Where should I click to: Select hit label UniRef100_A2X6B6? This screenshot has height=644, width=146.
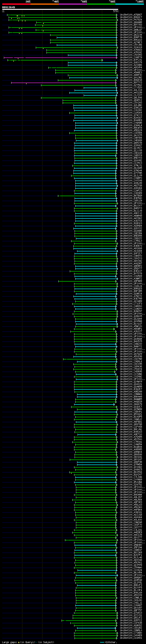point(131,65)
